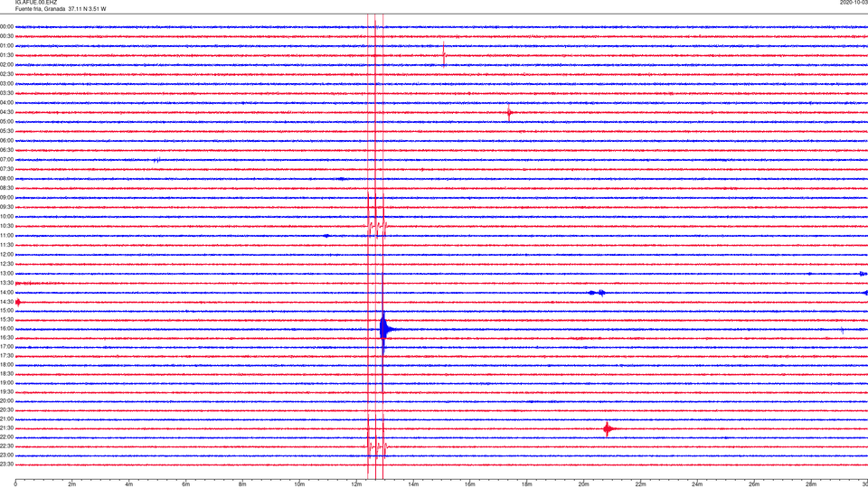The image size is (868, 488).
Task: Click the 28m tick on minutes axis
Action: 811,484
